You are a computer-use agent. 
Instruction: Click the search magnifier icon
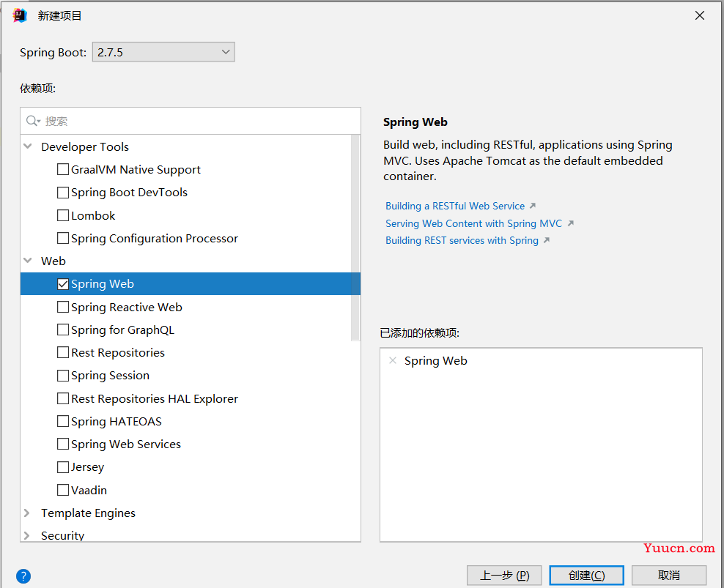coord(33,121)
